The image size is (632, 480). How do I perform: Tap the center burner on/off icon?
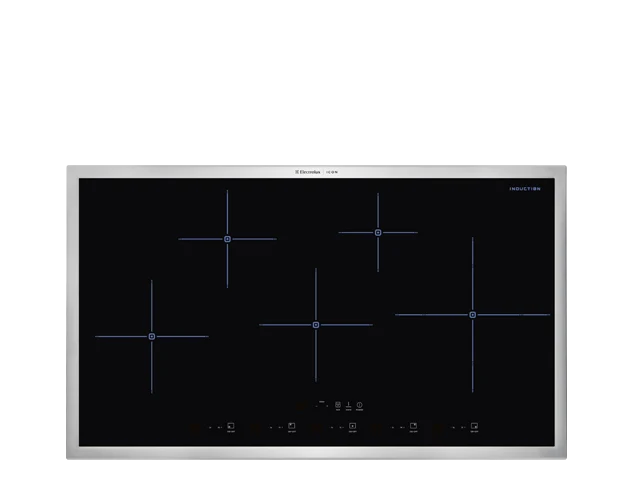point(353,426)
